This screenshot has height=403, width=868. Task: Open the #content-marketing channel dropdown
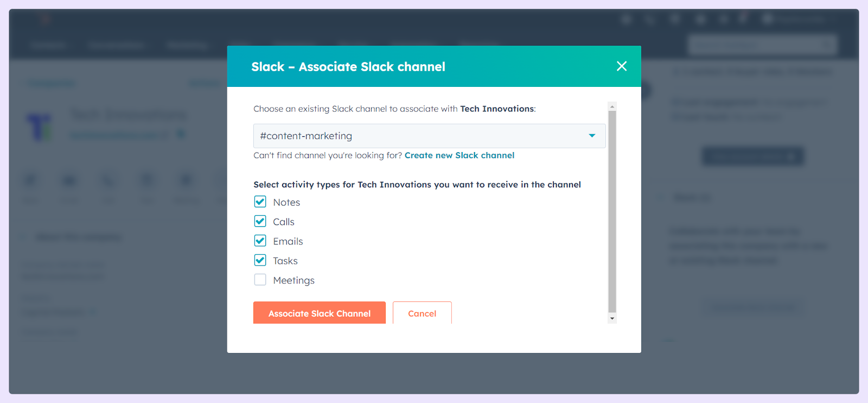point(429,136)
